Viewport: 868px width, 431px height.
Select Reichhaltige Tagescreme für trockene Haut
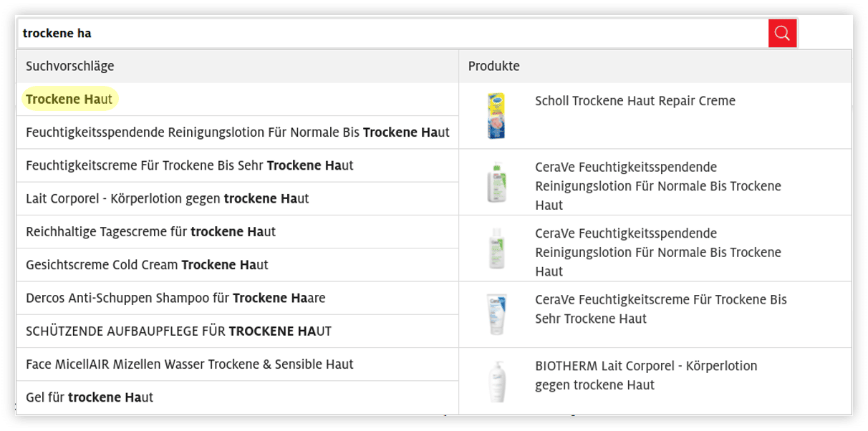click(x=143, y=231)
